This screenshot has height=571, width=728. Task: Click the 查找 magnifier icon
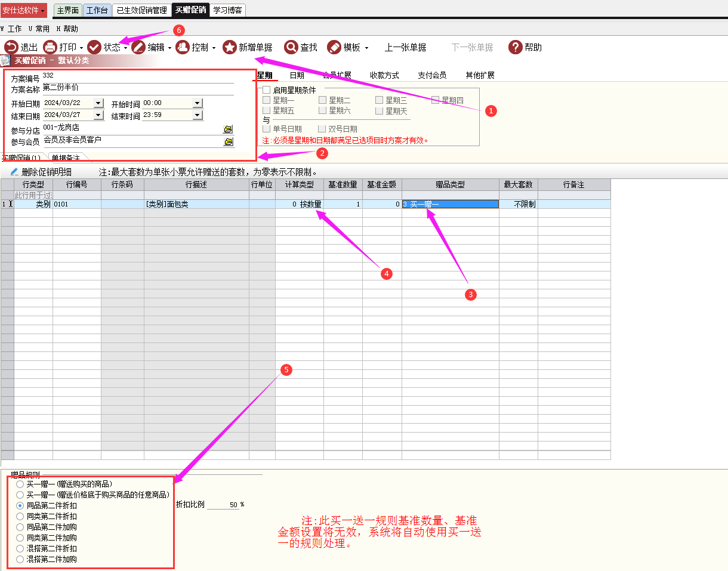pos(291,47)
